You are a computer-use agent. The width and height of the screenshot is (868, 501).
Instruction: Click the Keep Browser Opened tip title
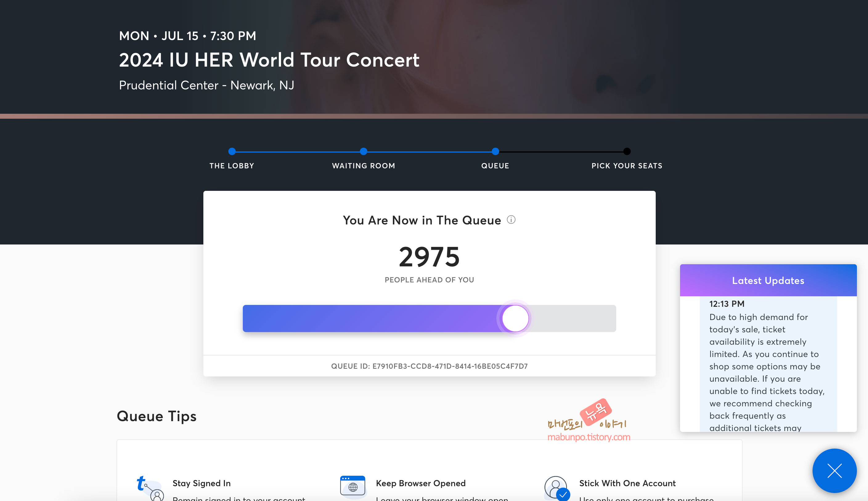click(x=421, y=483)
